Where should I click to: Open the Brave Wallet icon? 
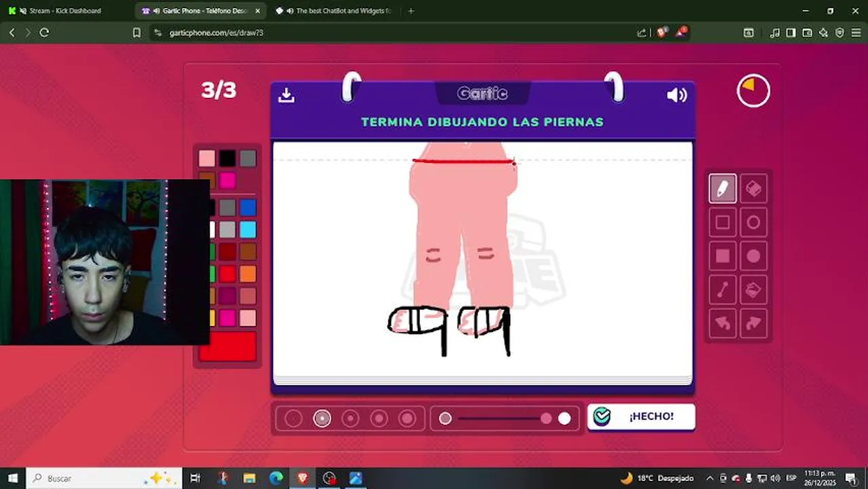point(808,33)
